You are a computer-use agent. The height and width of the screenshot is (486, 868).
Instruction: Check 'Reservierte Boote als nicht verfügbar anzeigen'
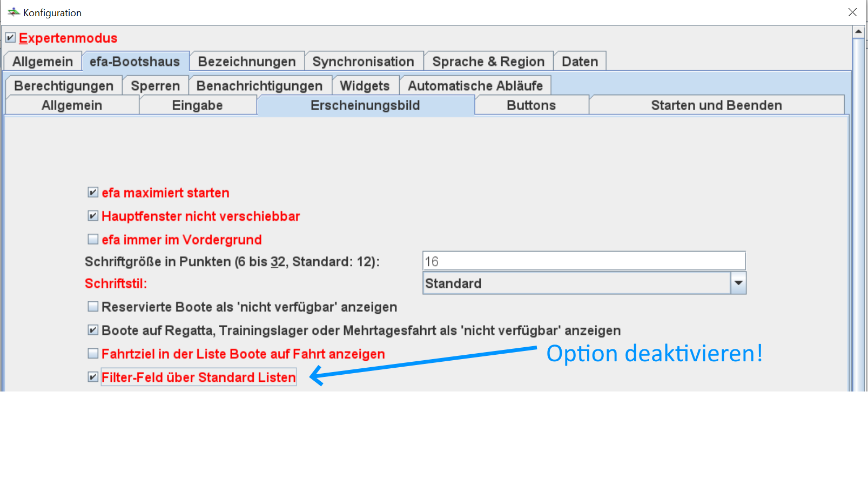coord(93,307)
